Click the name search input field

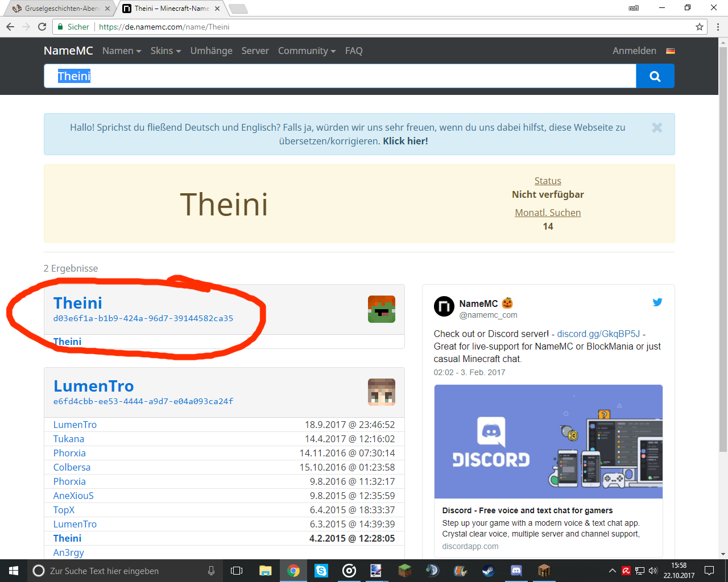340,76
